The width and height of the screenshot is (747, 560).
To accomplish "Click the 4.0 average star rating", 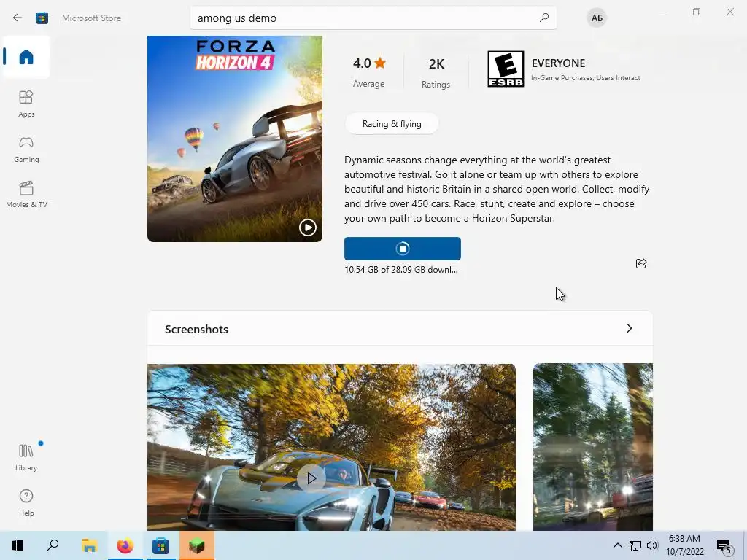I will [x=369, y=72].
